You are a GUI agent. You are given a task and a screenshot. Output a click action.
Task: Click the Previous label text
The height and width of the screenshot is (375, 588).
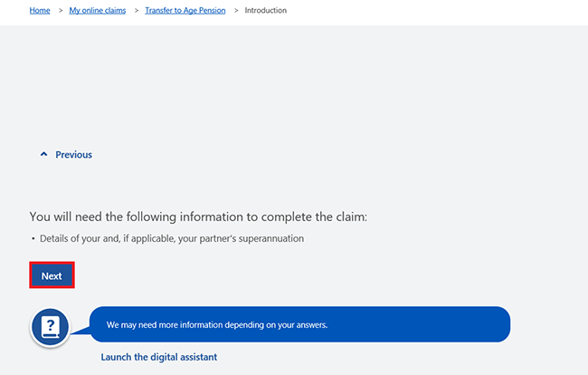(73, 155)
